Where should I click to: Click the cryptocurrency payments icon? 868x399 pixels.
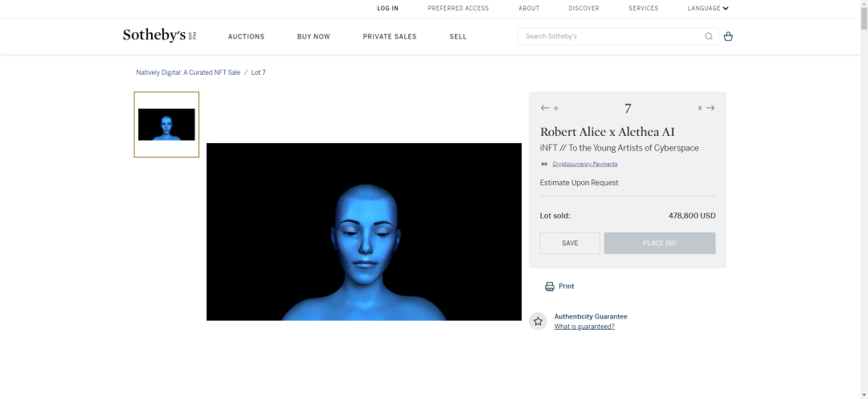coord(544,164)
